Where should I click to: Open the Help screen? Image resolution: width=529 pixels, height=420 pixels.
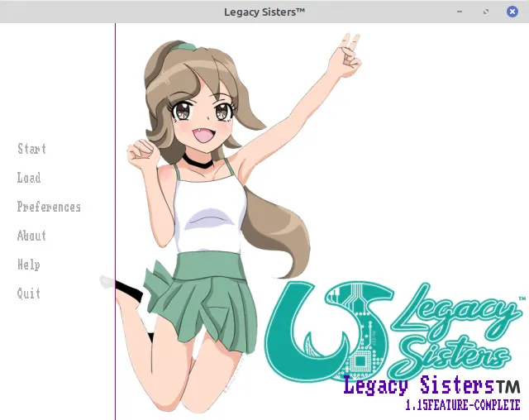pos(29,265)
